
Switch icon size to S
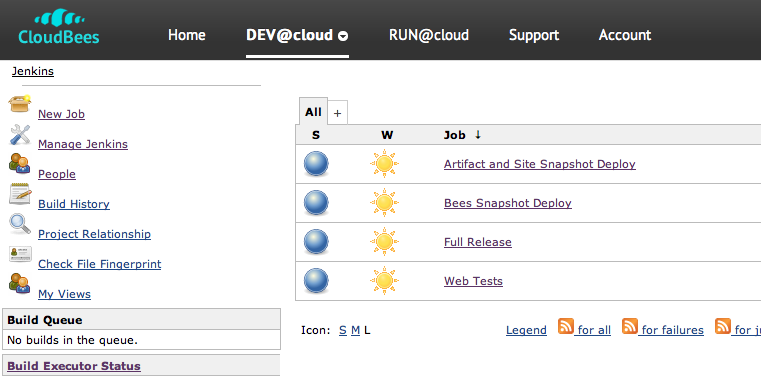pos(343,330)
